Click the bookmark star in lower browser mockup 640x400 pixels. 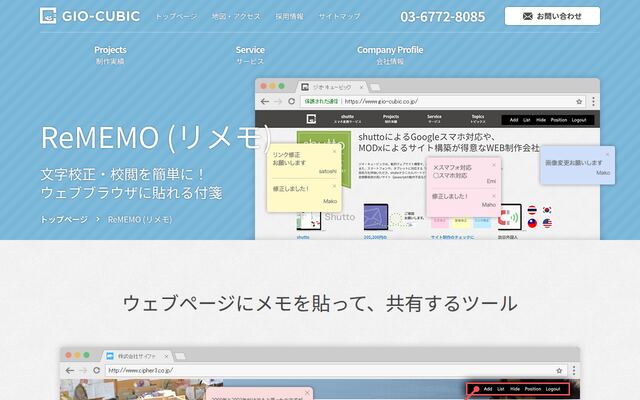click(559, 371)
